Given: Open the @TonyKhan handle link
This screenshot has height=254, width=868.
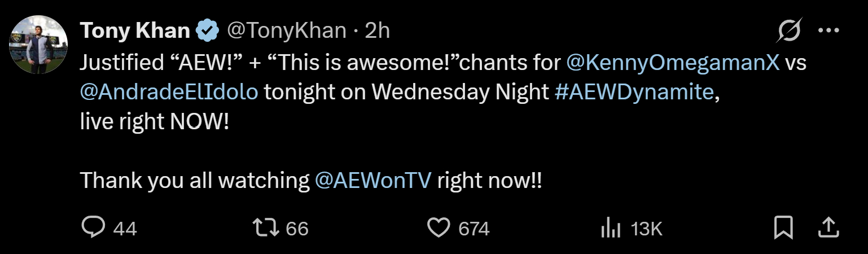Looking at the screenshot, I should coord(286,30).
